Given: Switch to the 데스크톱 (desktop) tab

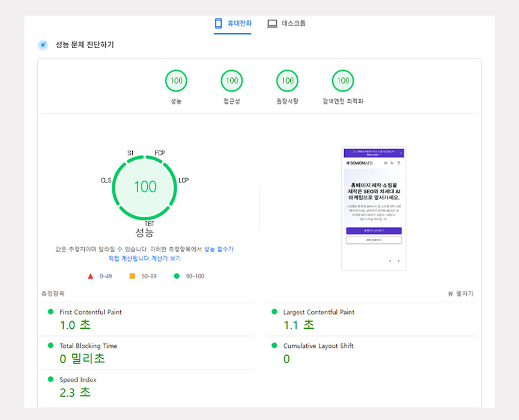Looking at the screenshot, I should [287, 23].
